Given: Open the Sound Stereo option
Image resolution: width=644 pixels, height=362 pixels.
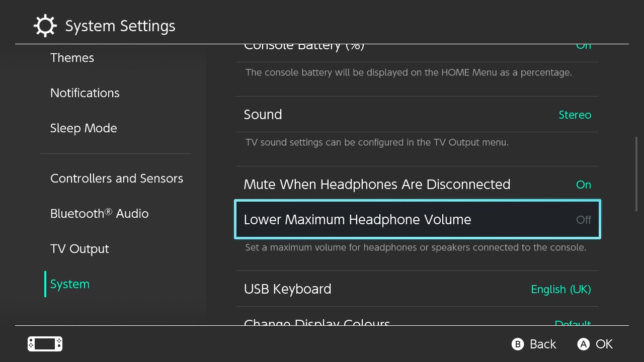Looking at the screenshot, I should 418,115.
